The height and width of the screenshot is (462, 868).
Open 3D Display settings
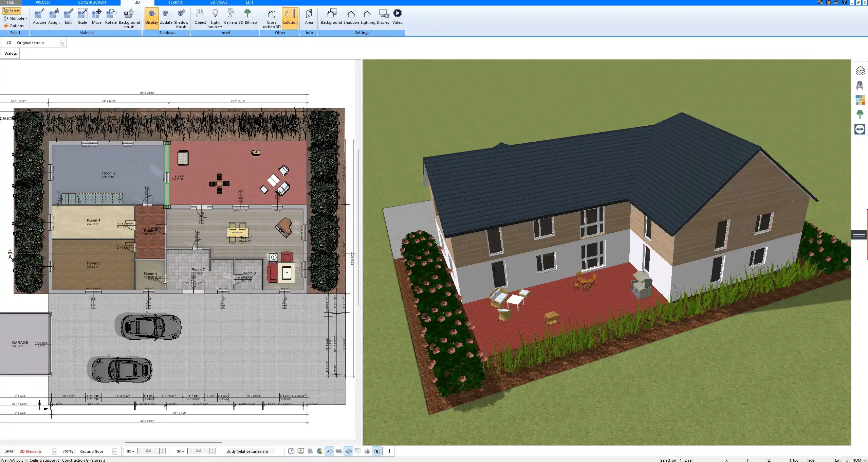(x=383, y=17)
